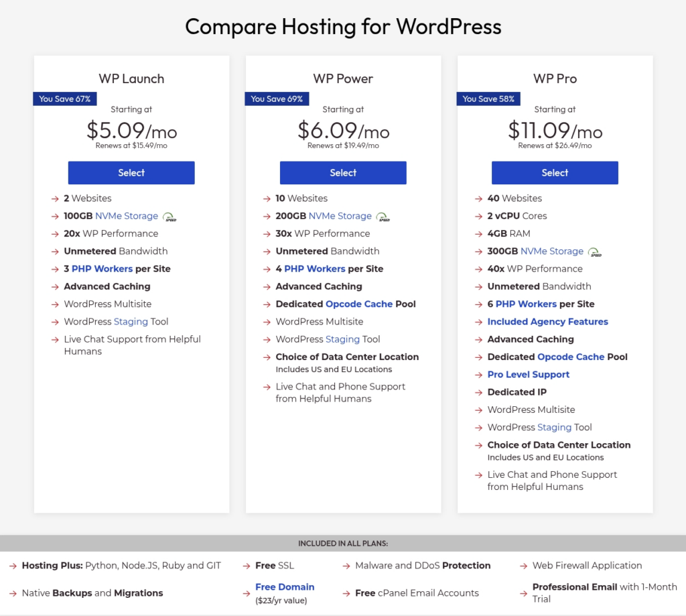Click the WP Launch plan title
The height and width of the screenshot is (616, 686).
pos(131,79)
